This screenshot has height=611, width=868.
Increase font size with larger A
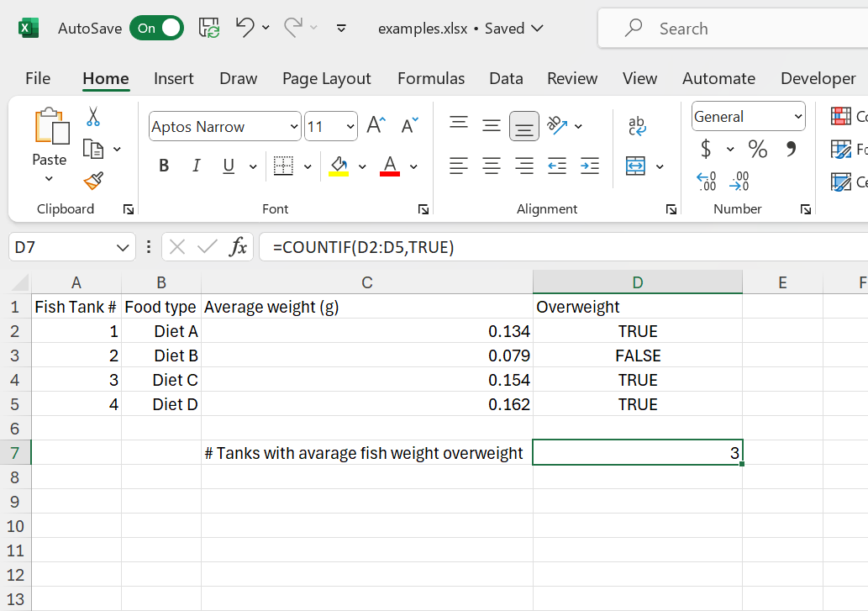(376, 126)
